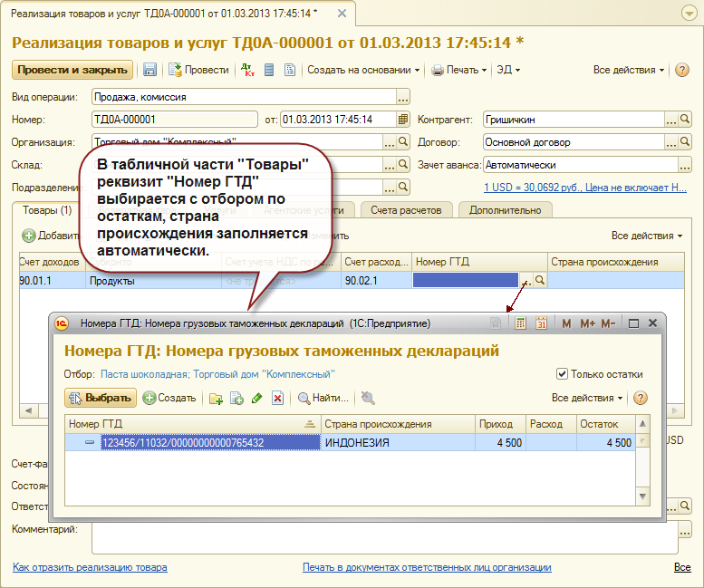Click the window list arrow at the top right
This screenshot has width=704, height=588.
690,13
